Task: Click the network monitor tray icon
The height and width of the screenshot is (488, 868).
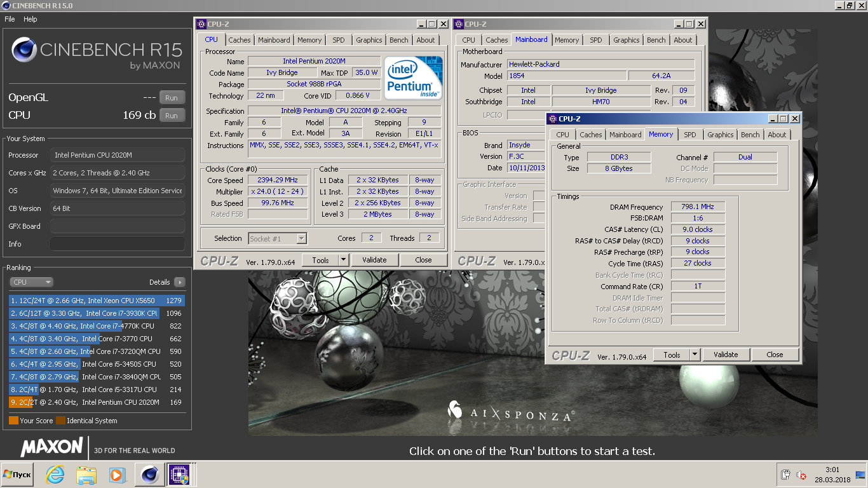Action: 860,475
